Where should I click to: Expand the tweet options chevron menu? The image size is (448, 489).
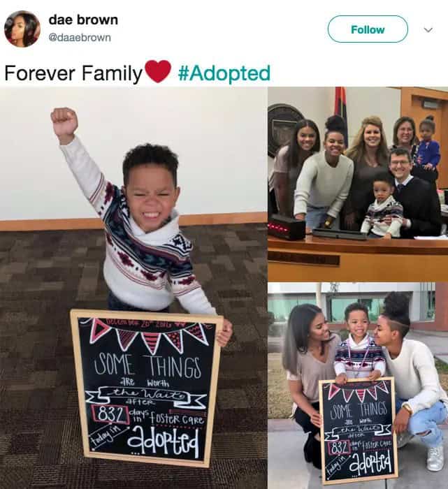(x=428, y=30)
